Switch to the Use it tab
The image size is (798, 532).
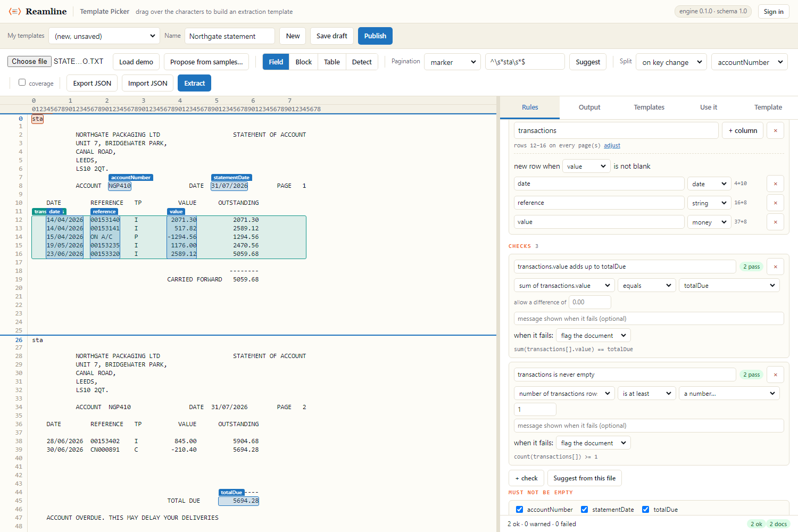point(709,107)
